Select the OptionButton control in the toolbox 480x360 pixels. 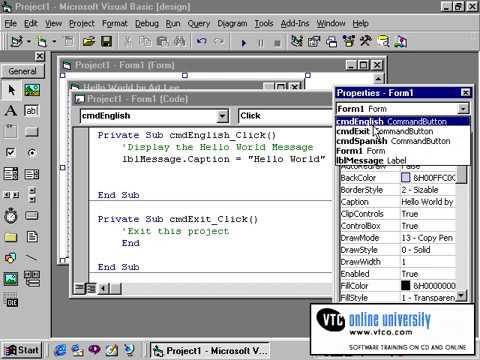click(32, 153)
